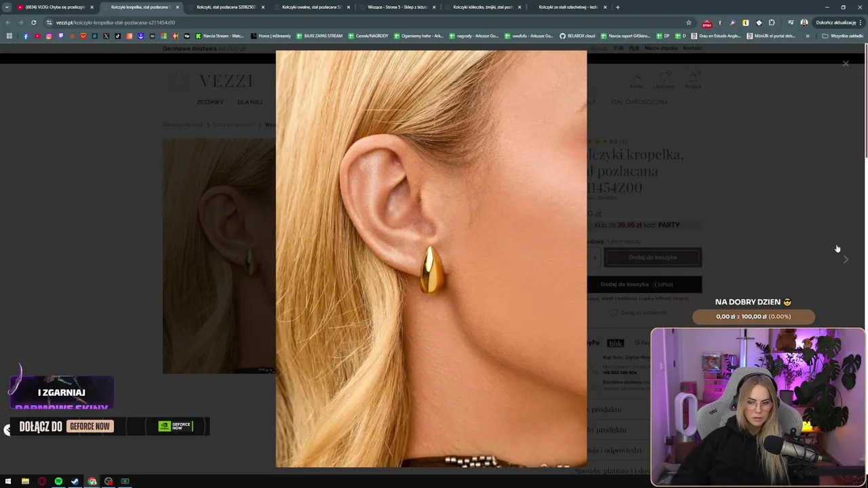The width and height of the screenshot is (868, 488).
Task: Open the X (Twitter) bookmark icon
Action: point(106,36)
